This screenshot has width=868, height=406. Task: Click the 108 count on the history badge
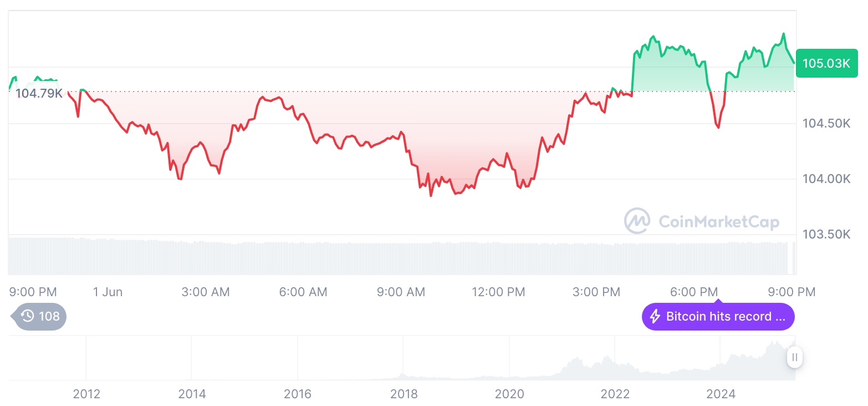(49, 316)
